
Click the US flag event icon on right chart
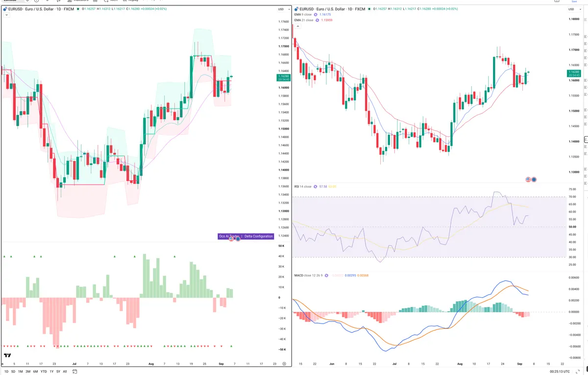(528, 180)
